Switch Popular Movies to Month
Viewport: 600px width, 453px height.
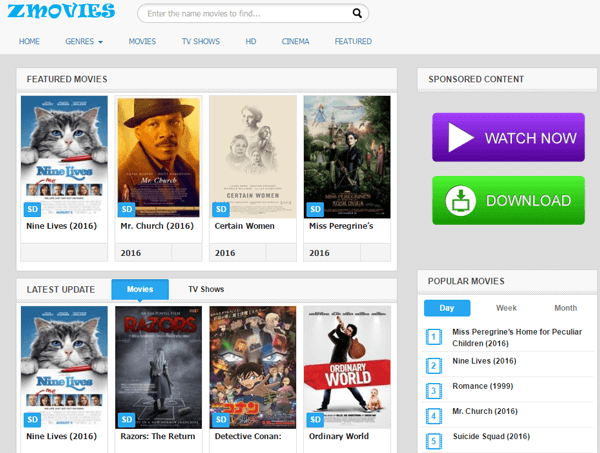[565, 308]
